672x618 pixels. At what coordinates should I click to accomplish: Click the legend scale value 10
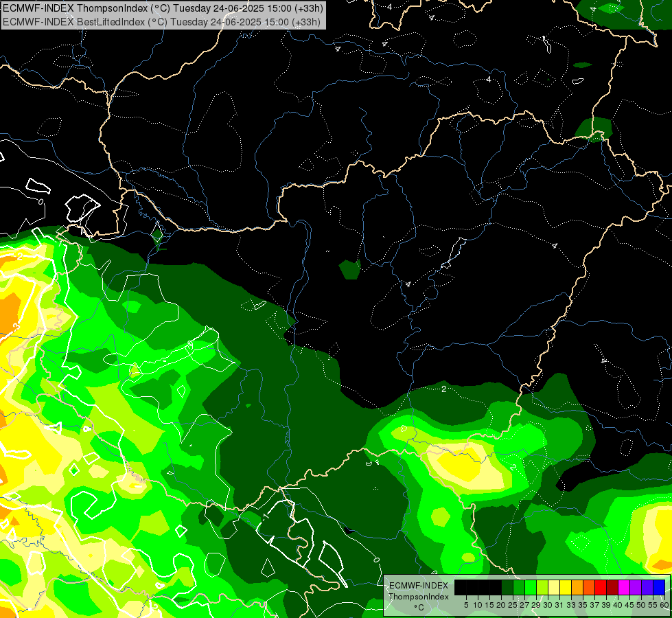[478, 605]
